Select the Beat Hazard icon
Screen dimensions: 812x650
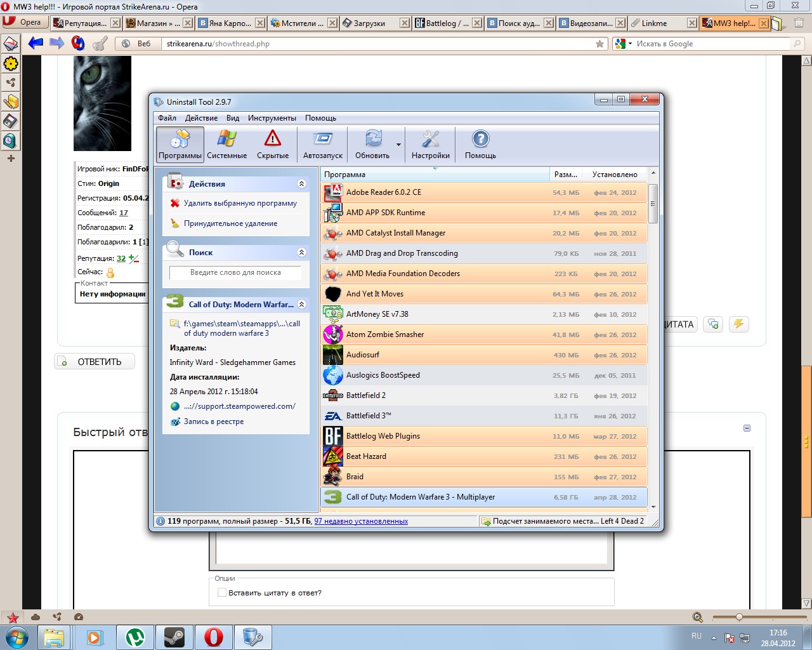click(x=333, y=456)
